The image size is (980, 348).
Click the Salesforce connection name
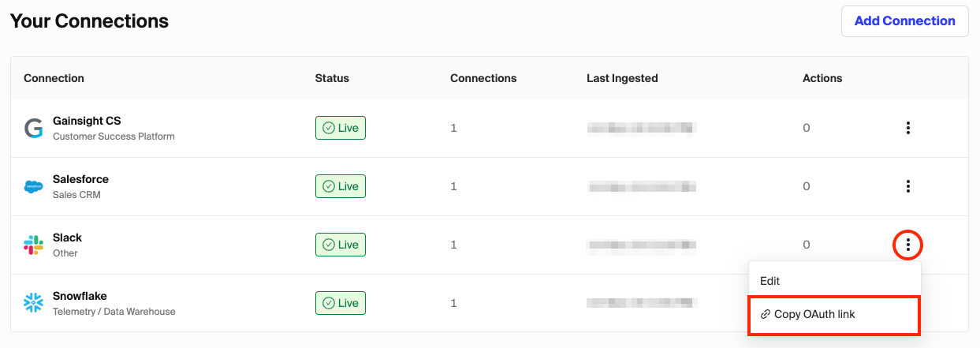pos(80,179)
